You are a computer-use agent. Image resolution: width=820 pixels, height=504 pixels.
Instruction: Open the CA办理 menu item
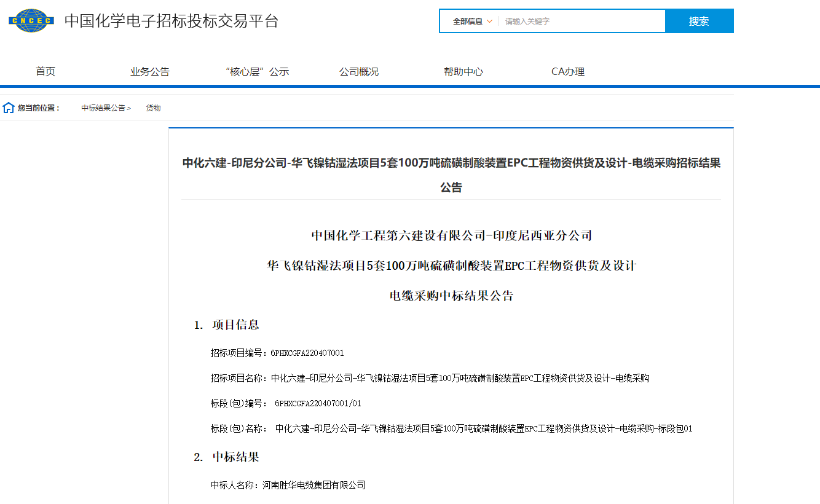[x=567, y=71]
